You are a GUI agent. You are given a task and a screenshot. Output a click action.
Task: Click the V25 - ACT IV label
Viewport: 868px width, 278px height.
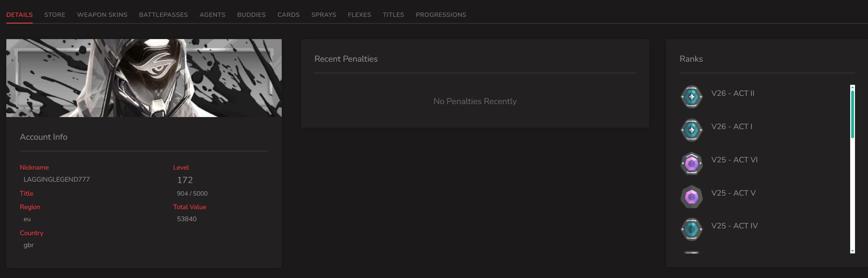[735, 226]
